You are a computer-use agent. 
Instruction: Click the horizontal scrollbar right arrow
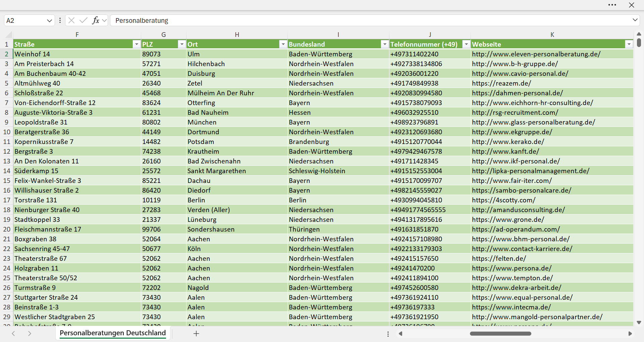(630, 334)
